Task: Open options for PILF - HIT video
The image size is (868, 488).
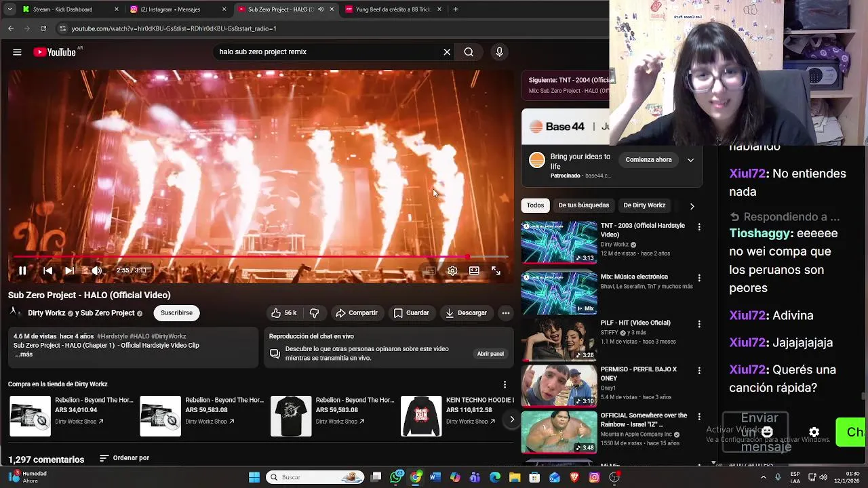Action: point(699,324)
